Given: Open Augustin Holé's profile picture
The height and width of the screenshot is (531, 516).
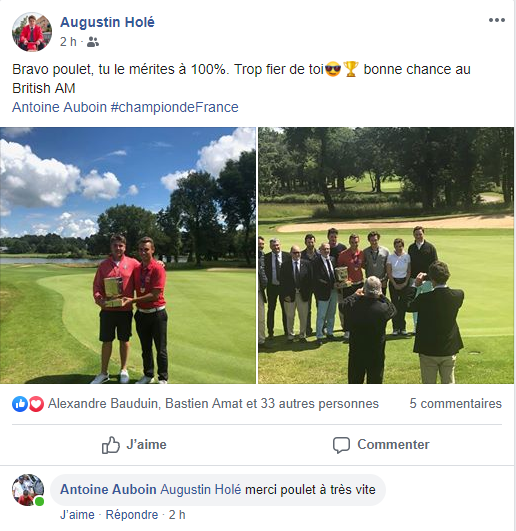Looking at the screenshot, I should pyautogui.click(x=32, y=32).
